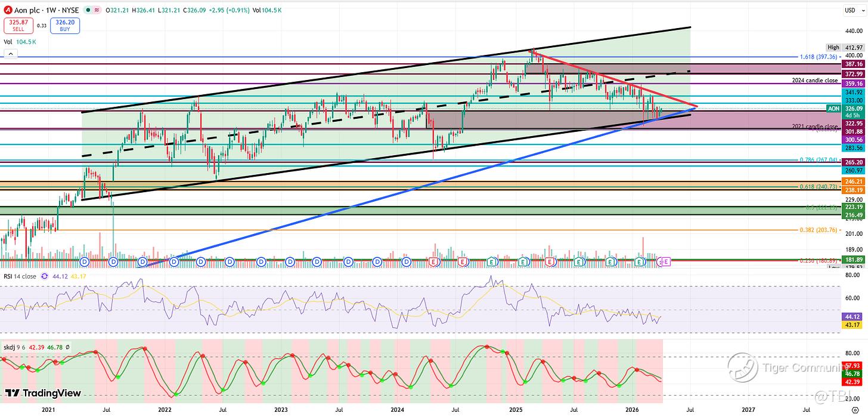Click the RSI moving average label 43.17
The height and width of the screenshot is (416, 868).
coord(852,324)
